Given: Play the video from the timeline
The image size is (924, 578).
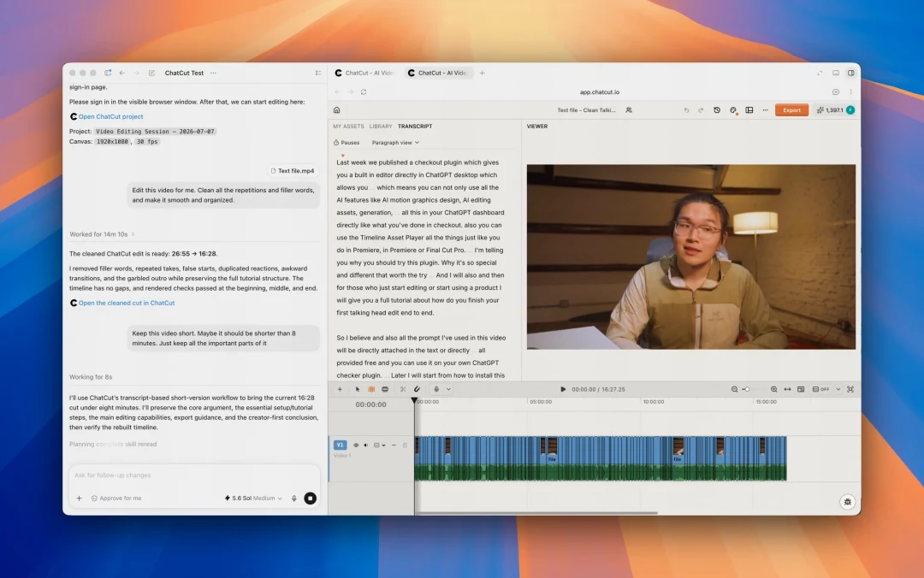Looking at the screenshot, I should (x=563, y=389).
